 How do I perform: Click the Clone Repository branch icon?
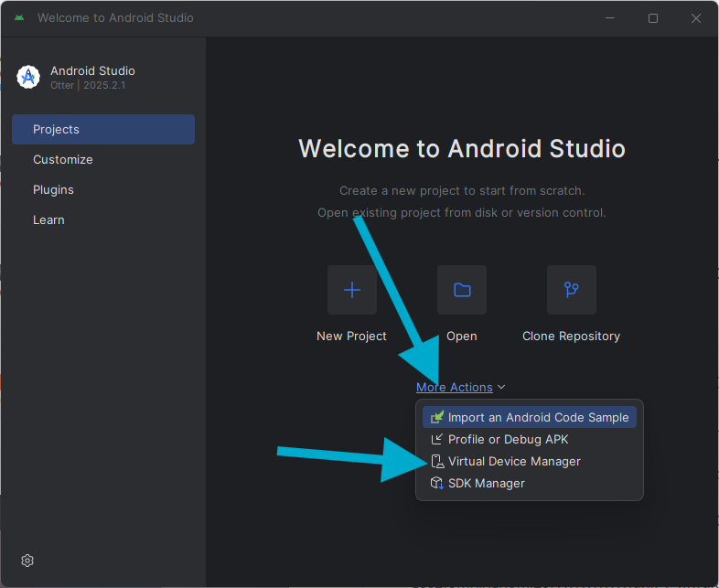tap(572, 290)
